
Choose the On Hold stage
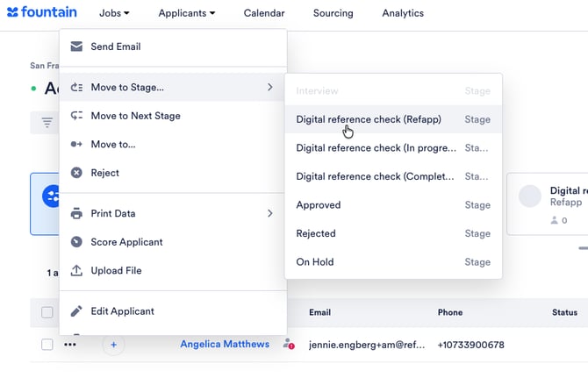pyautogui.click(x=315, y=262)
